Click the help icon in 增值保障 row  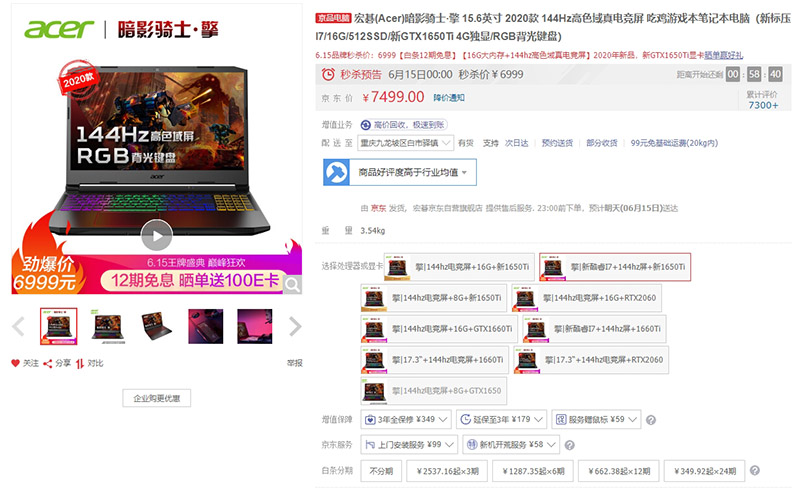[651, 420]
